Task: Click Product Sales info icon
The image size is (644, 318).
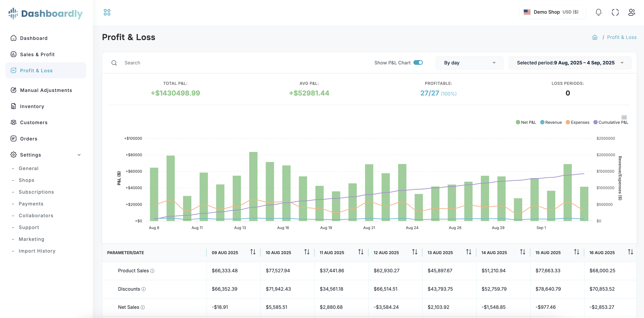Action: [x=152, y=271]
